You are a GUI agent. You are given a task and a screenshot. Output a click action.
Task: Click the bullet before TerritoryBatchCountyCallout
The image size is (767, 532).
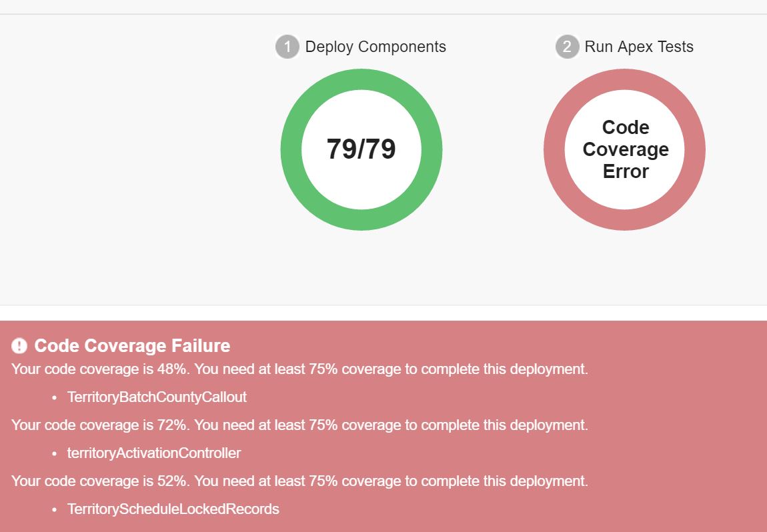(x=55, y=398)
